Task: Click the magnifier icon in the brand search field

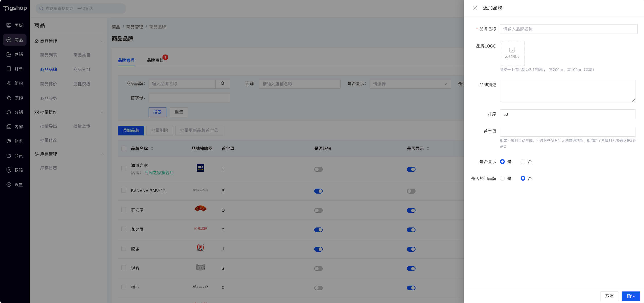Action: (x=223, y=84)
